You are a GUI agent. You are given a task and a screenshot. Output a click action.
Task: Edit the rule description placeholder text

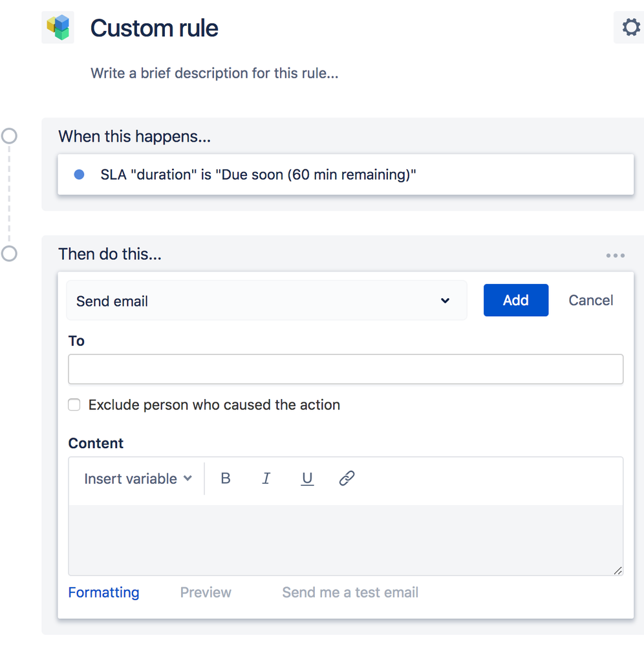(x=214, y=73)
